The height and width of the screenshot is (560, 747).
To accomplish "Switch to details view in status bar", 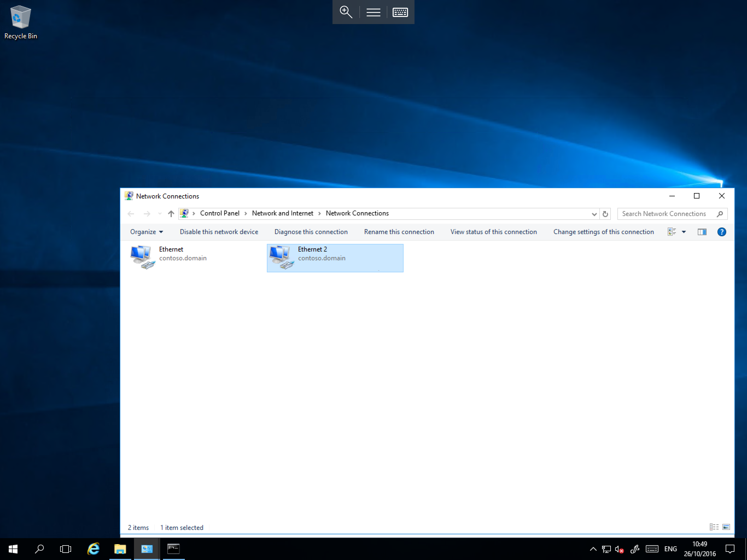I will coord(714,527).
